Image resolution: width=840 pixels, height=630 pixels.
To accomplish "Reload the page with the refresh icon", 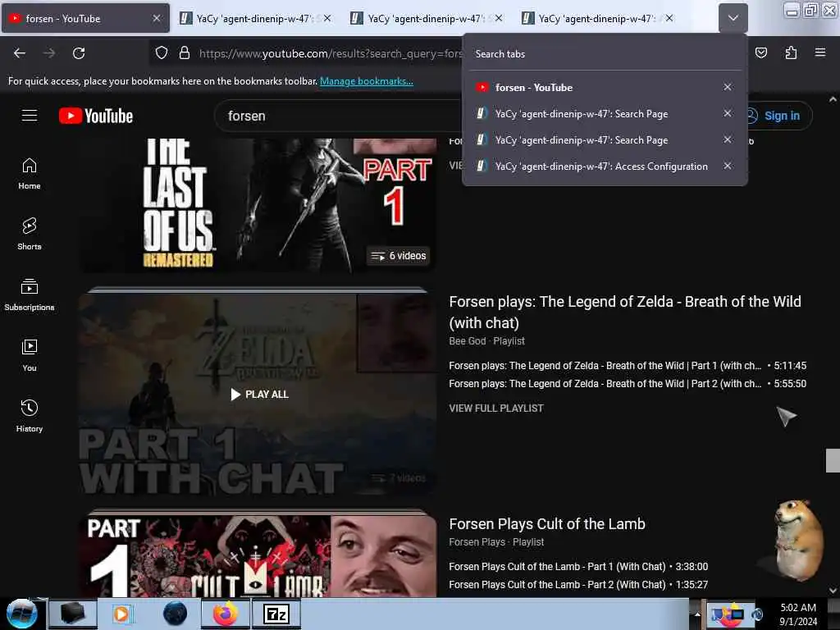I will pos(79,53).
